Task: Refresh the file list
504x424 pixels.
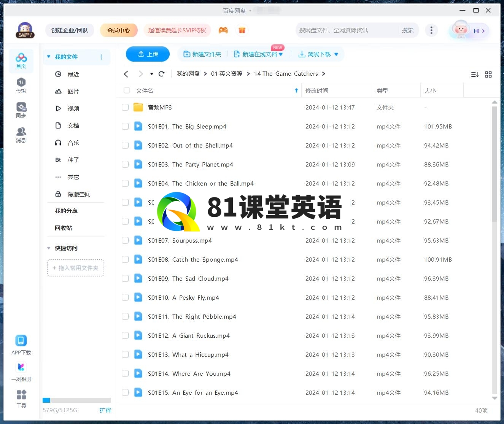Action: point(162,74)
